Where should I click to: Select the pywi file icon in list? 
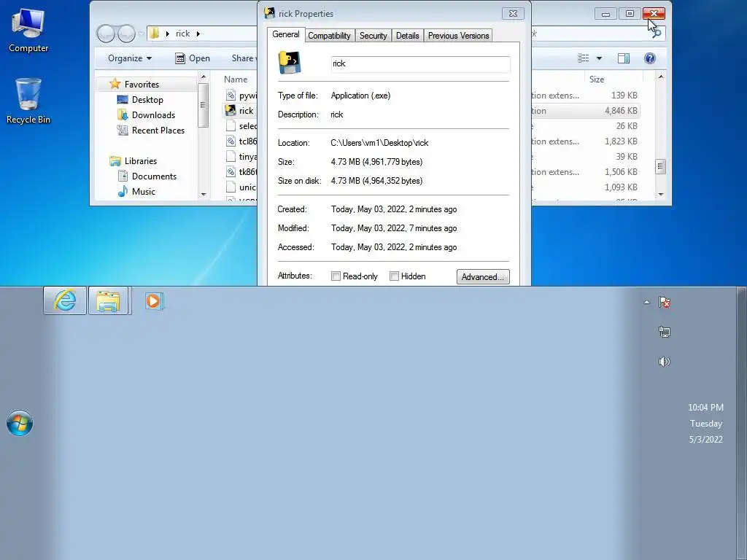(x=231, y=96)
